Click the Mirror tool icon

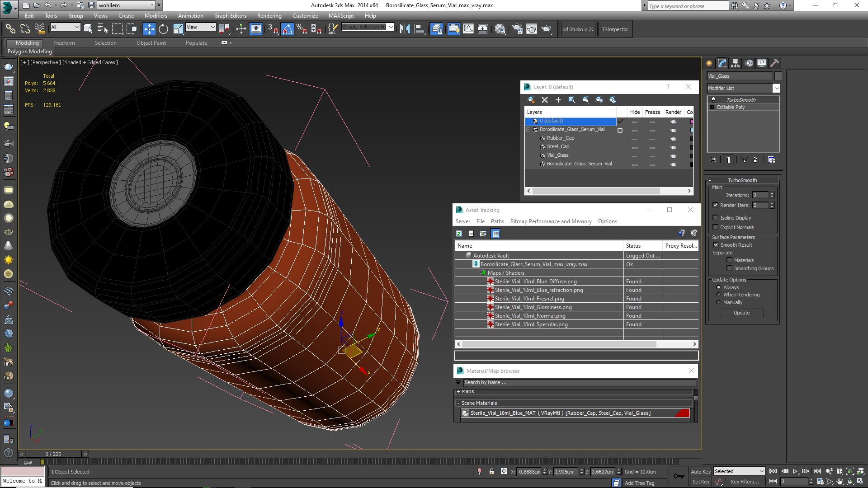pos(405,29)
